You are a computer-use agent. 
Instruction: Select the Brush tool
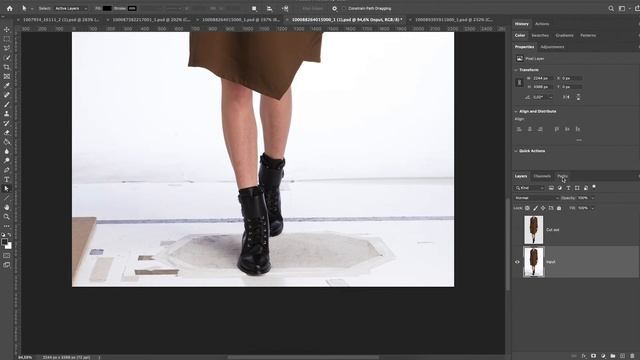pyautogui.click(x=7, y=104)
